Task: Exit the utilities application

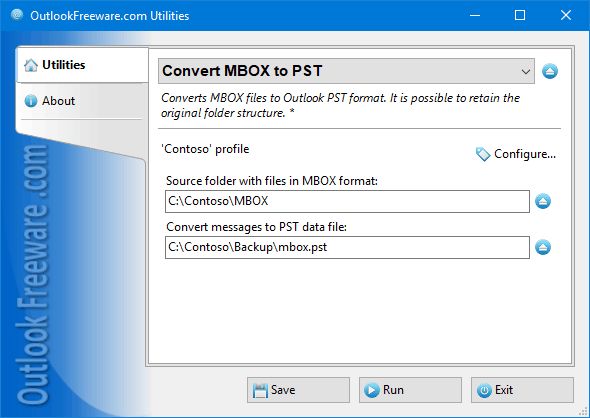Action: click(x=522, y=390)
